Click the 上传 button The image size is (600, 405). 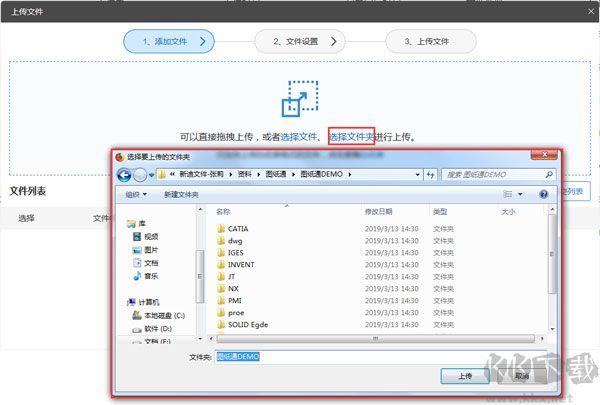click(465, 376)
